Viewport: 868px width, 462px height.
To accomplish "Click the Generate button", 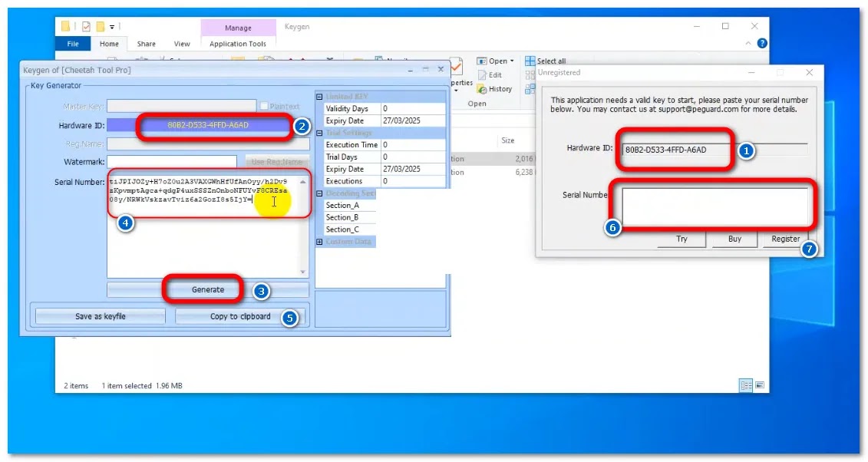I will 208,289.
